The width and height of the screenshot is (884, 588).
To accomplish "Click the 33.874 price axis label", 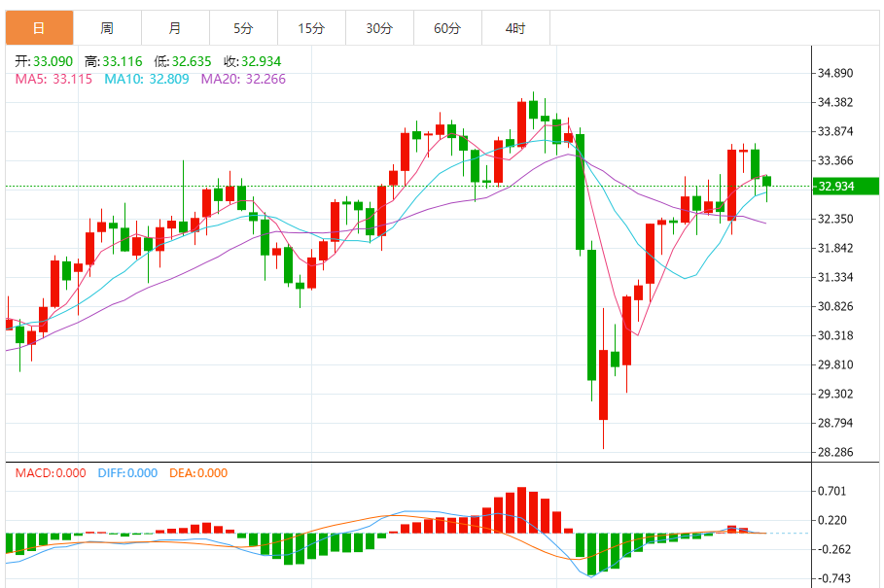I will point(835,132).
